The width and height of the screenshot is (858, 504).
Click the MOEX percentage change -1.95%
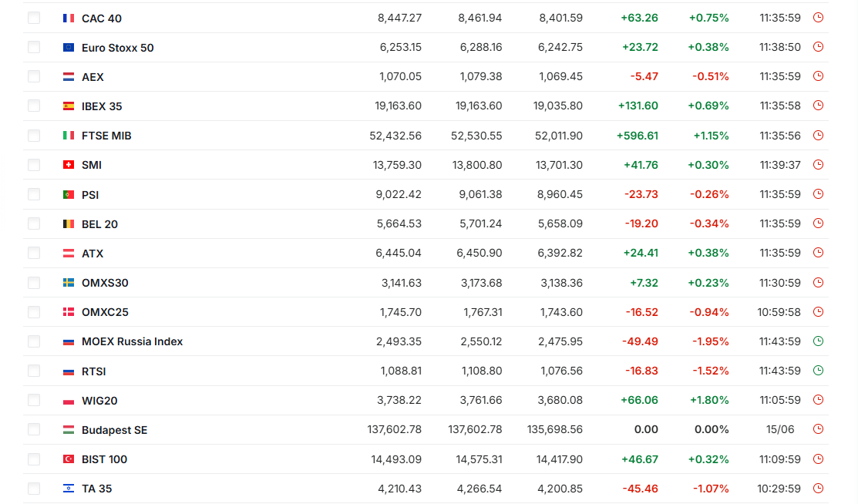(710, 341)
